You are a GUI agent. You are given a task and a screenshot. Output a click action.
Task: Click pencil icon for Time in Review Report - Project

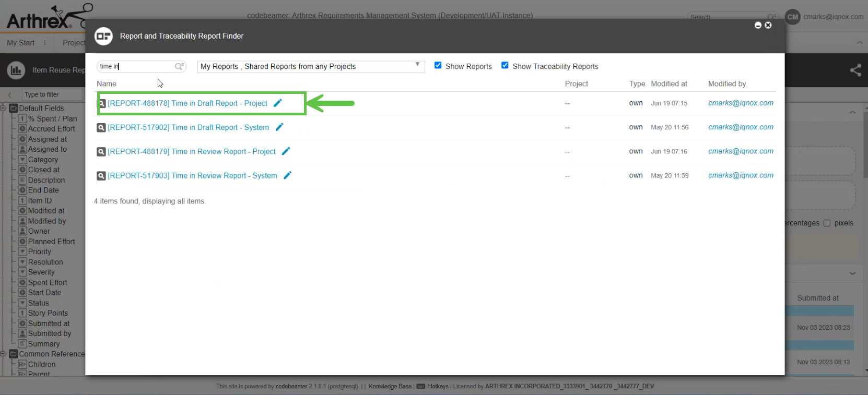pyautogui.click(x=286, y=151)
